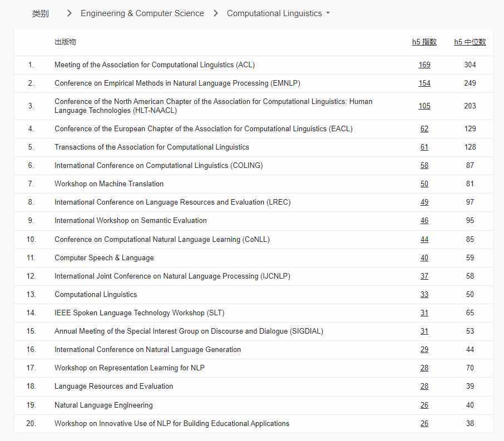504x441 pixels.
Task: Open h5-index 50 for Workshop on Machine Translation
Action: pos(424,184)
